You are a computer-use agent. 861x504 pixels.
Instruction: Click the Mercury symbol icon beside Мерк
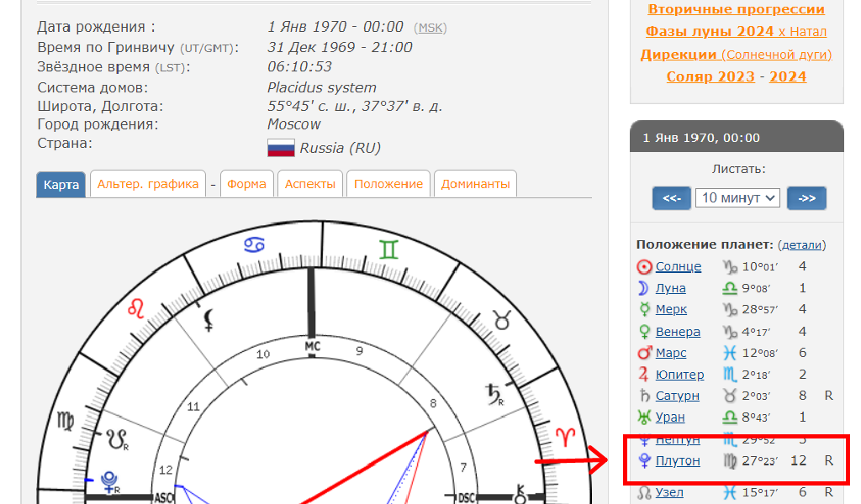[x=645, y=309]
